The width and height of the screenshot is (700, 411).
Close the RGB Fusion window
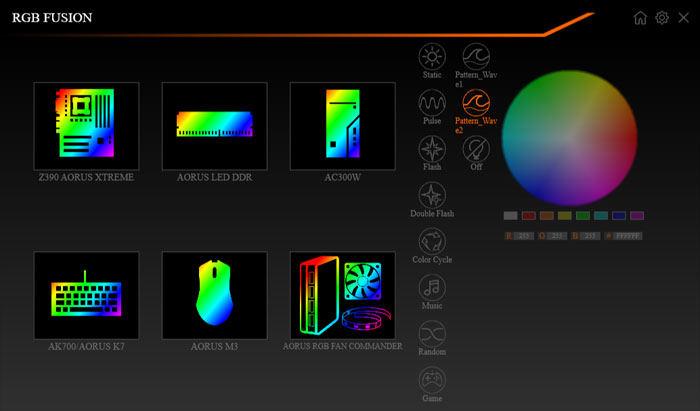[x=683, y=18]
